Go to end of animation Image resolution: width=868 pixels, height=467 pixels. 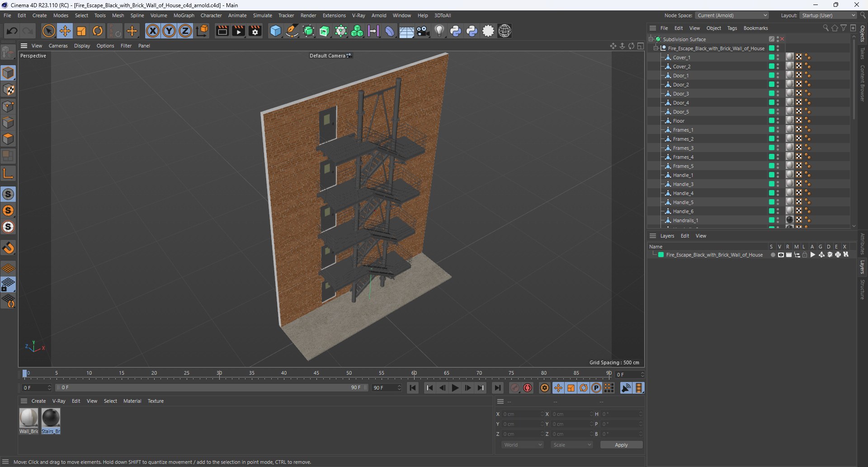click(x=498, y=388)
